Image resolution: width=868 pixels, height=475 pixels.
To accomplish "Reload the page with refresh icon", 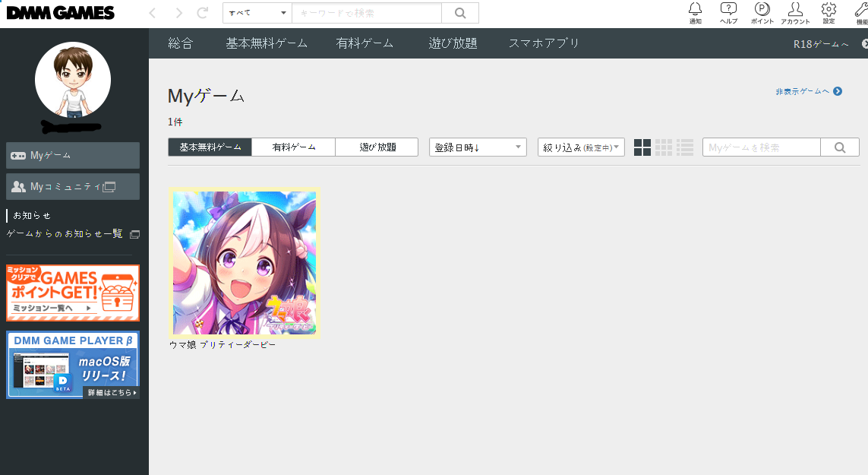I will [203, 13].
